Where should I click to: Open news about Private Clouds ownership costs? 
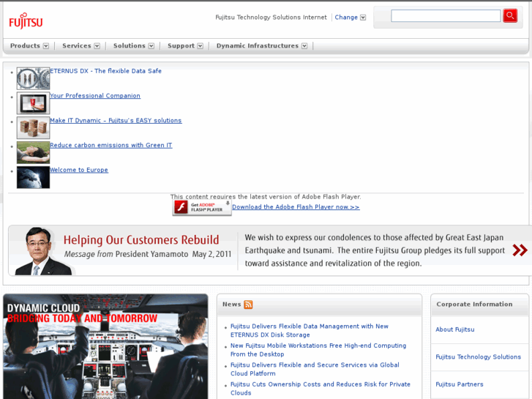point(321,389)
